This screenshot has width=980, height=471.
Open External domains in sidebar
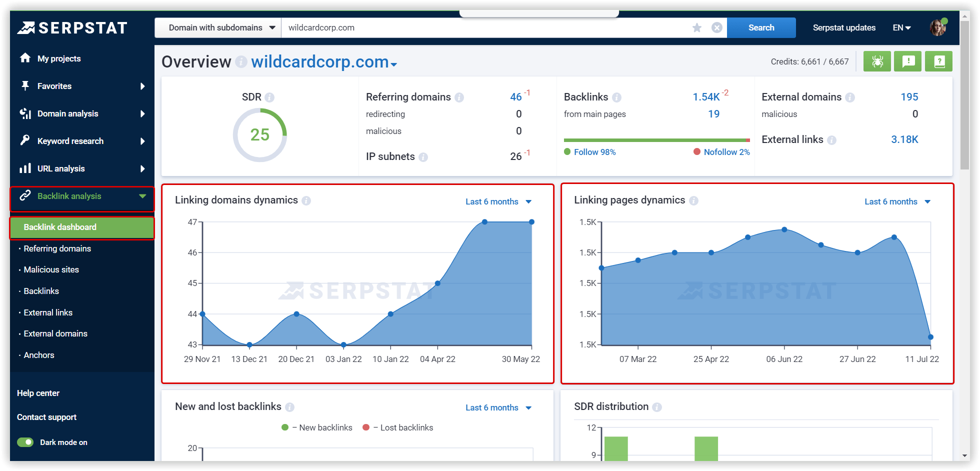point(55,333)
